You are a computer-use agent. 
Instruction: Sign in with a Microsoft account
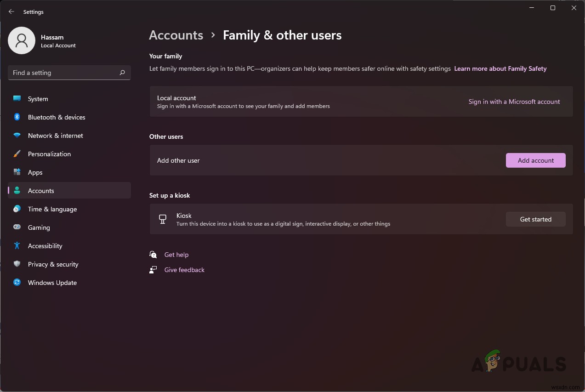click(x=514, y=102)
